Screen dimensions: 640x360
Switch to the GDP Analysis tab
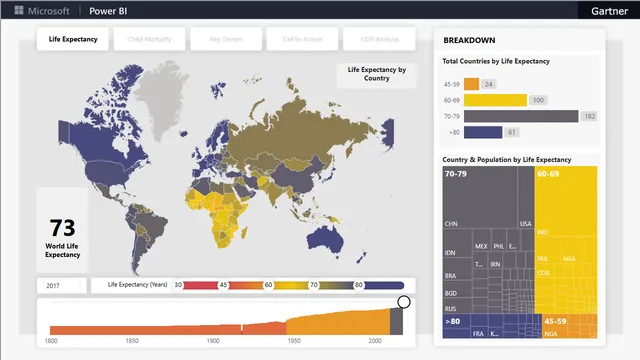coord(379,39)
